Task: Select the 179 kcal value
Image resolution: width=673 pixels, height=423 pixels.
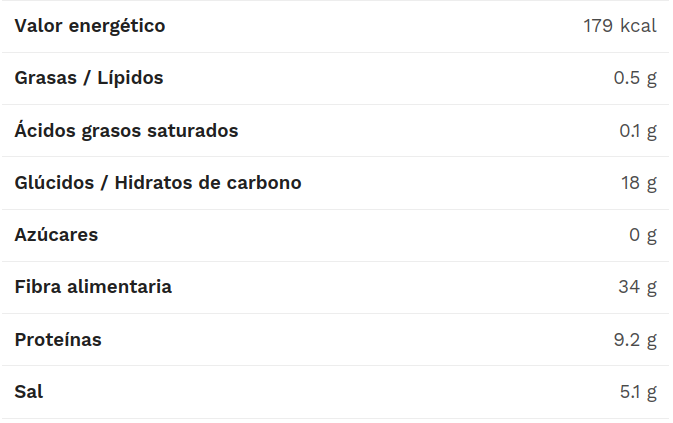Action: (620, 26)
